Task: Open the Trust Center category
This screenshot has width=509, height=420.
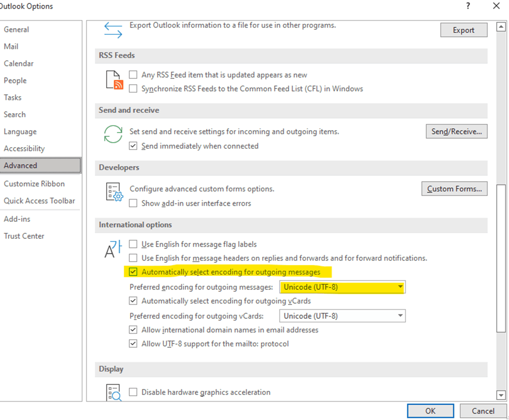Action: pos(40,236)
